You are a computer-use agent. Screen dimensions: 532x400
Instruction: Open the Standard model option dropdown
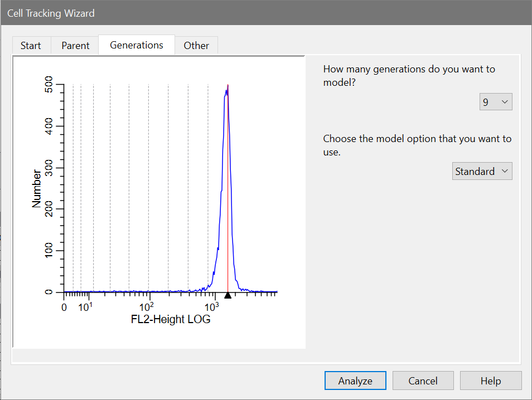point(482,172)
